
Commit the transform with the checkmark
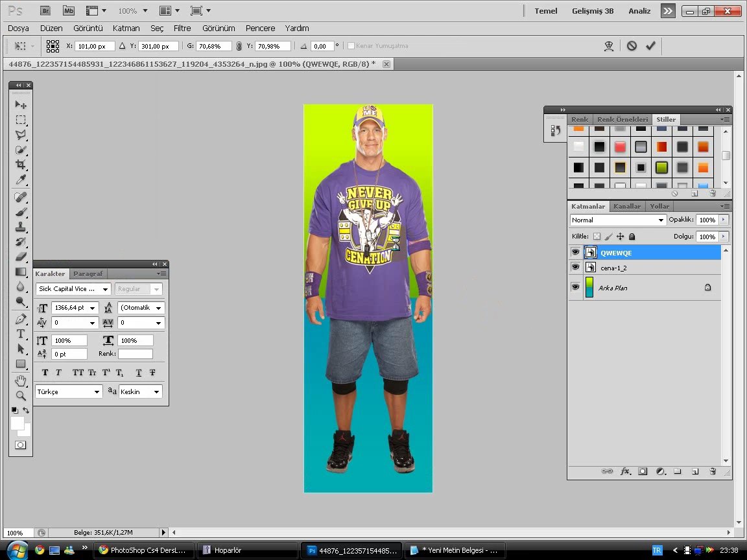(x=650, y=46)
